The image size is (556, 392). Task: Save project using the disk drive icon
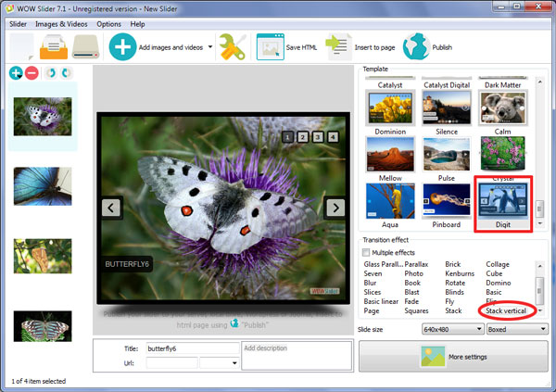(x=85, y=47)
